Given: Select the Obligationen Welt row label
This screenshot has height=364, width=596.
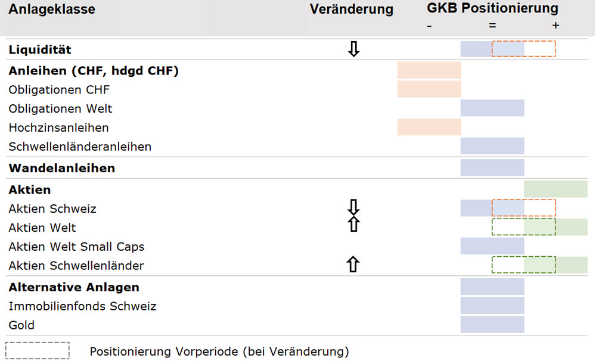Looking at the screenshot, I should click(60, 108).
